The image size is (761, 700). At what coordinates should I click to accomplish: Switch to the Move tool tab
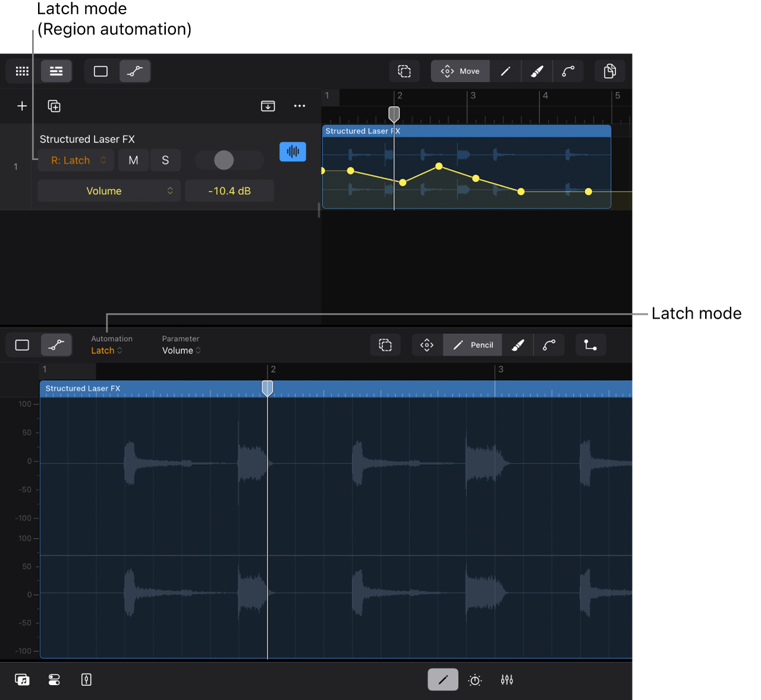(460, 71)
